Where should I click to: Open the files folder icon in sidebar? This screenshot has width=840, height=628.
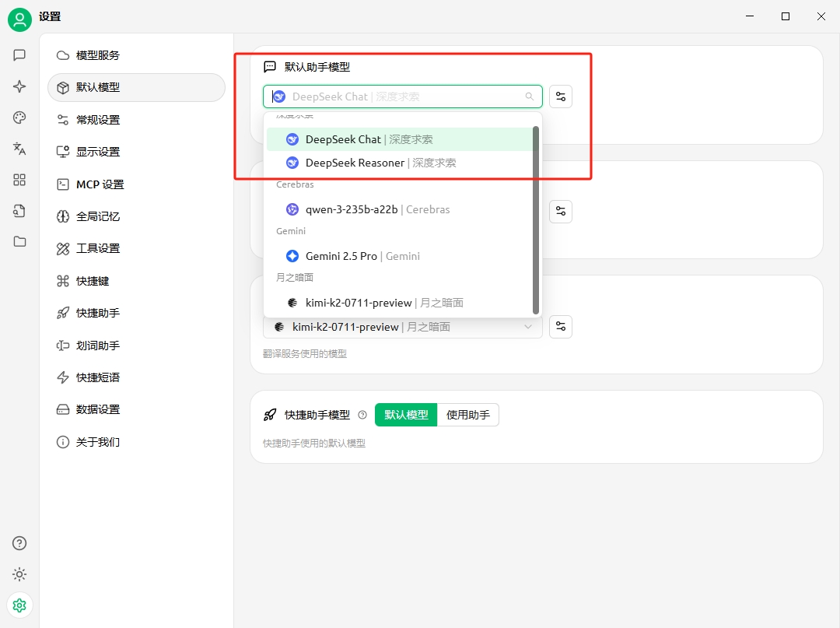click(19, 242)
